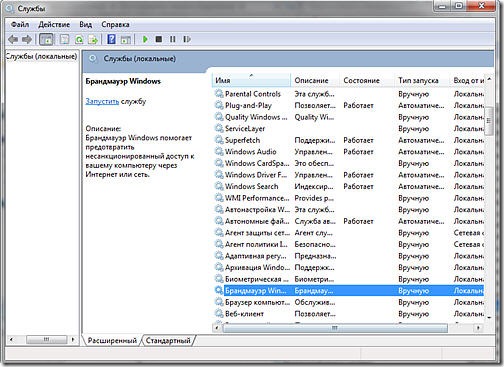The image size is (504, 367).
Task: Open service Properties from the toolbar icon
Action: point(64,39)
